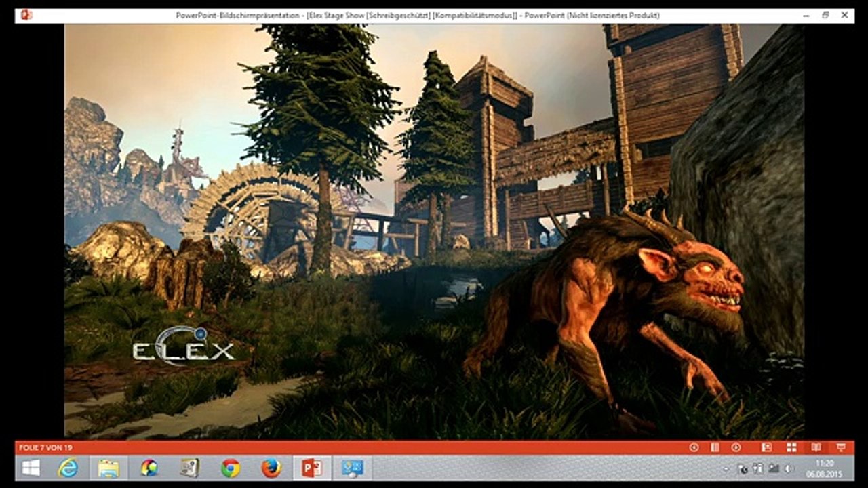This screenshot has height=488, width=868.
Task: Launch Internet Explorer from the taskbar
Action: click(x=68, y=468)
